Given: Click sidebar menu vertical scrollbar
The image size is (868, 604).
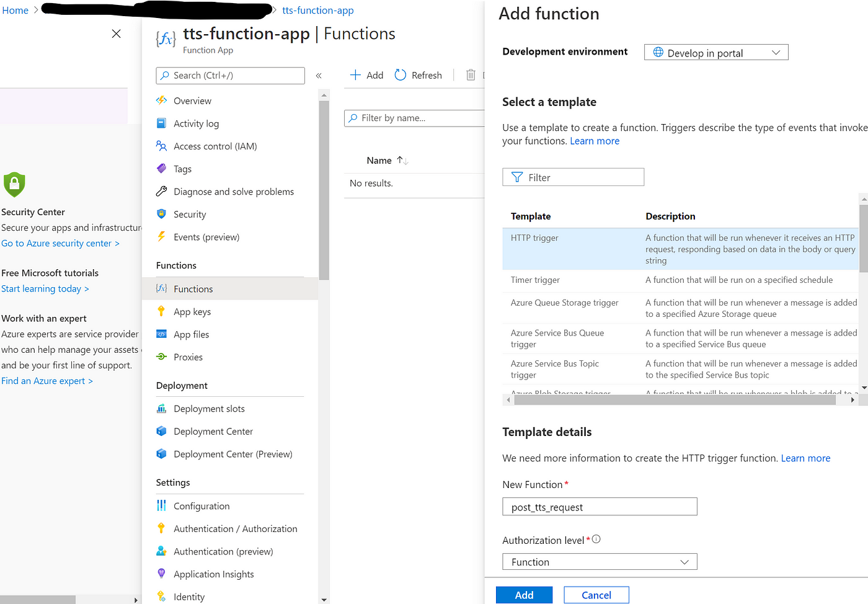Looking at the screenshot, I should 324,190.
